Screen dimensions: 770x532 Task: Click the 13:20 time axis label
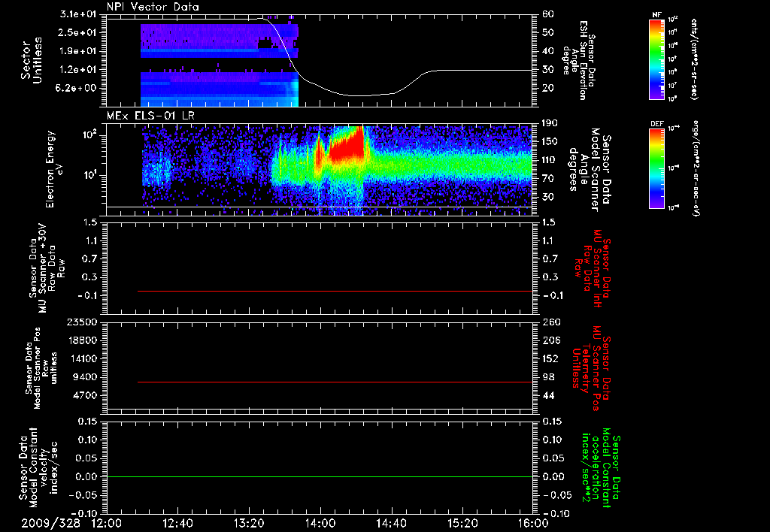pyautogui.click(x=249, y=523)
